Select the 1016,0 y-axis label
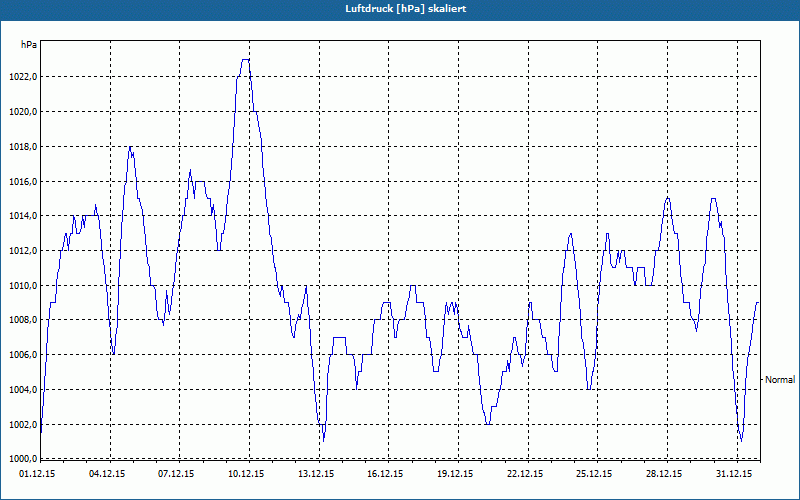 [22, 182]
